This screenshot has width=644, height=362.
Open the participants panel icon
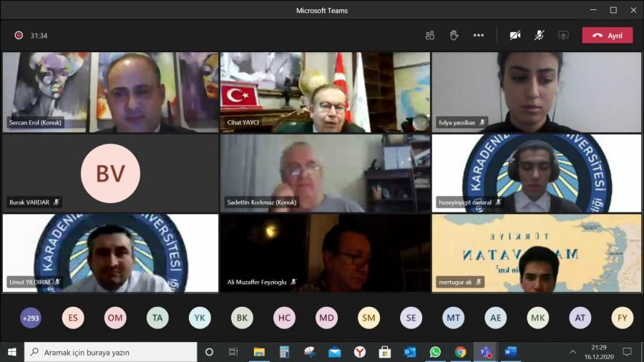(430, 35)
